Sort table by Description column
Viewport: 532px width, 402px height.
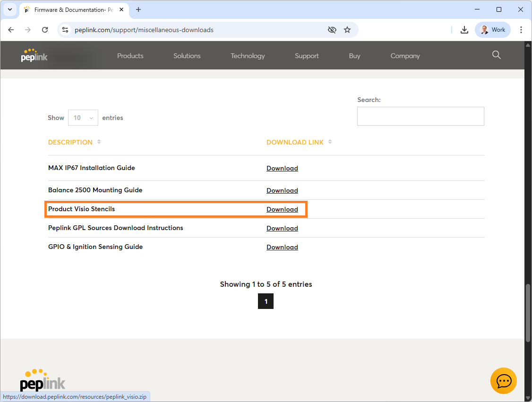click(70, 142)
